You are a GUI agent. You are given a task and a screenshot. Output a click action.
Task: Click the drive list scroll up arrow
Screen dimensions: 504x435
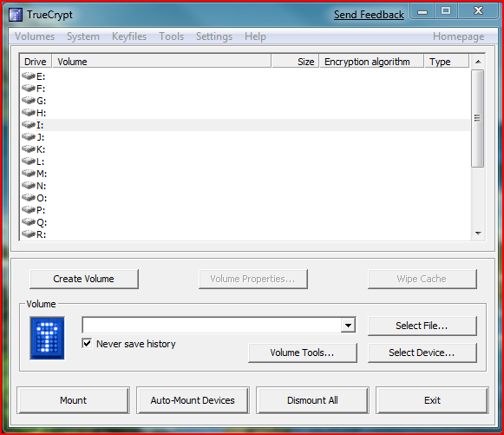click(x=478, y=62)
